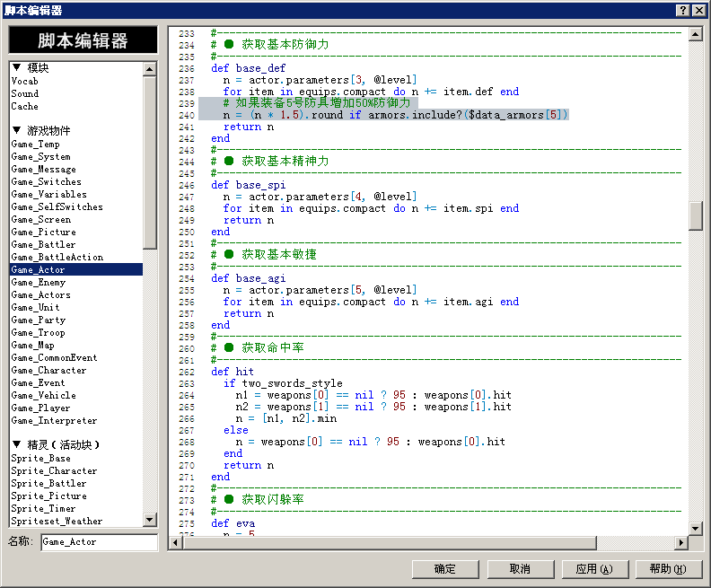This screenshot has height=588, width=711.
Task: Click the 'n = [n1, n2].min' line
Action: [285, 418]
